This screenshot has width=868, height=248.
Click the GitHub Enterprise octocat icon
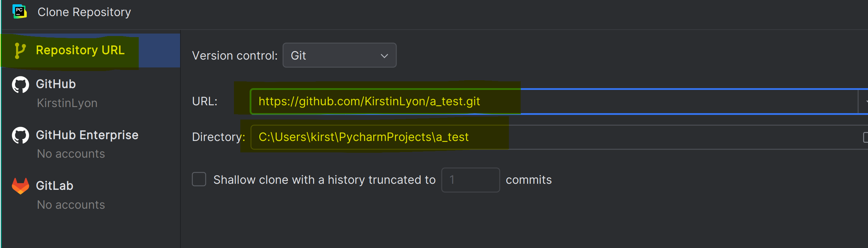(20, 136)
